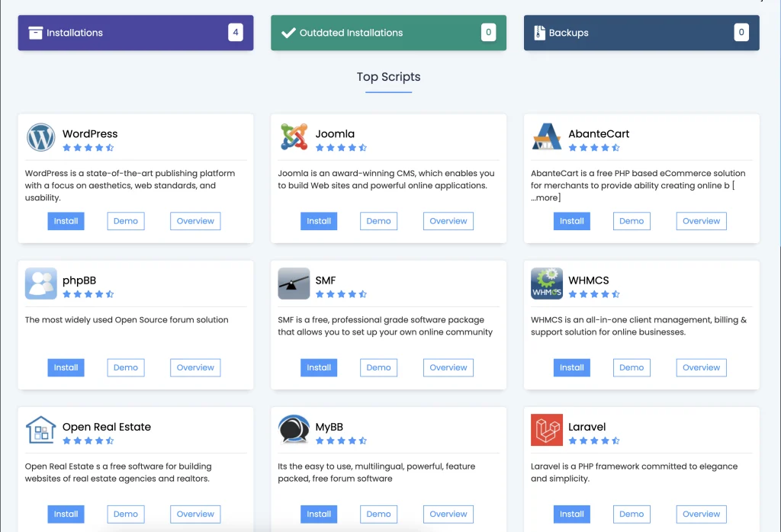This screenshot has width=781, height=532.
Task: Click the WordPress title text
Action: coord(90,134)
